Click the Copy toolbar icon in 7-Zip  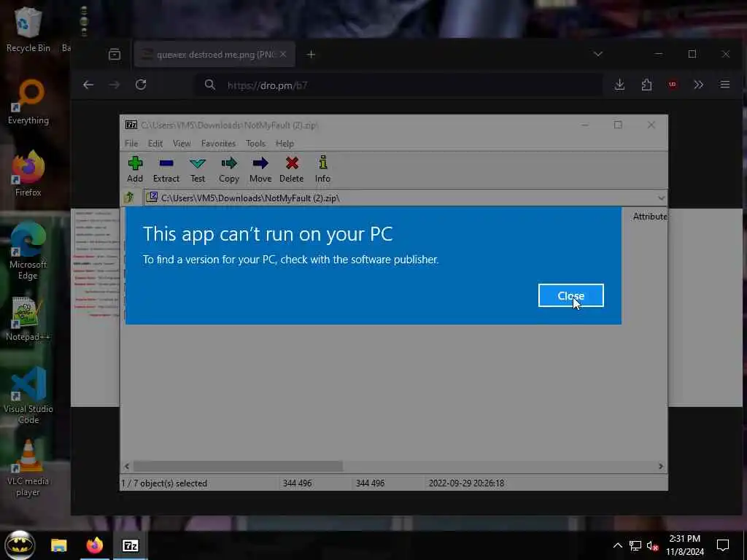tap(229, 169)
